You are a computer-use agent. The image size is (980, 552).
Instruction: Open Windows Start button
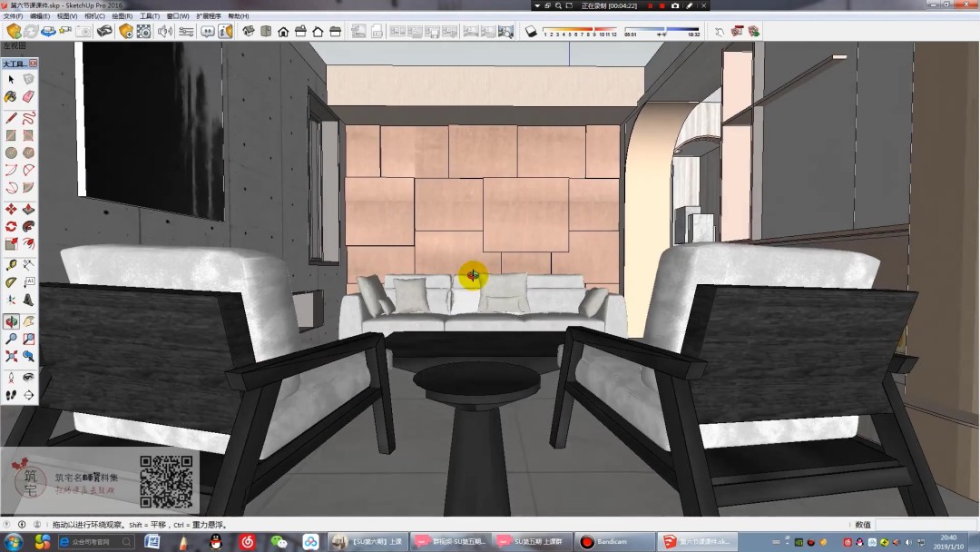click(13, 541)
